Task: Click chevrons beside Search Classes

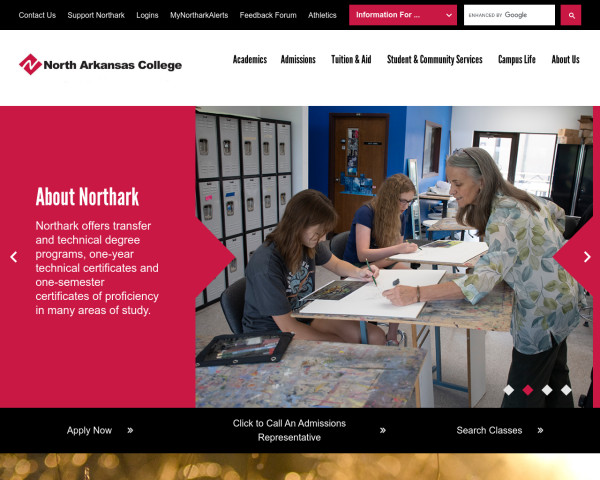Action: (540, 430)
